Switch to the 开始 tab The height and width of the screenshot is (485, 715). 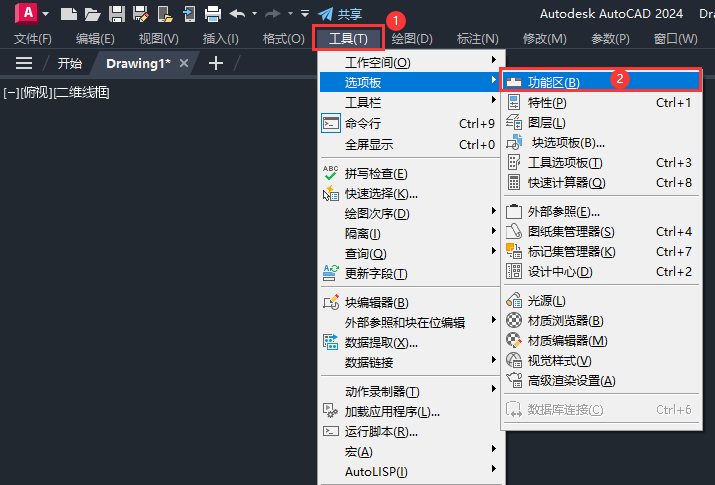click(x=69, y=63)
